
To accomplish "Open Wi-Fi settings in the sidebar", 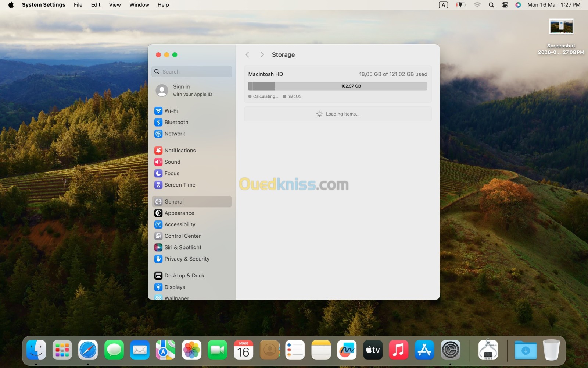I will 191,111.
